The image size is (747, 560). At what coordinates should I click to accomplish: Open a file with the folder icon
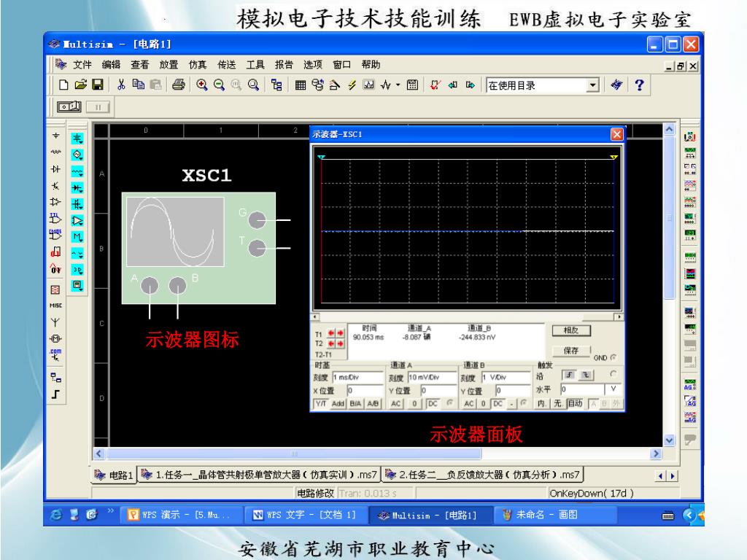coord(80,85)
